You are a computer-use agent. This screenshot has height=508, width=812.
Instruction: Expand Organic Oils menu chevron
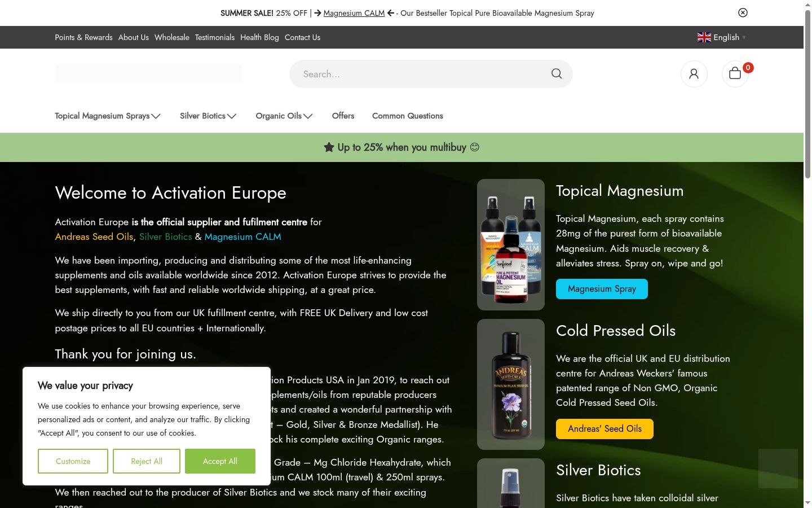coord(308,116)
